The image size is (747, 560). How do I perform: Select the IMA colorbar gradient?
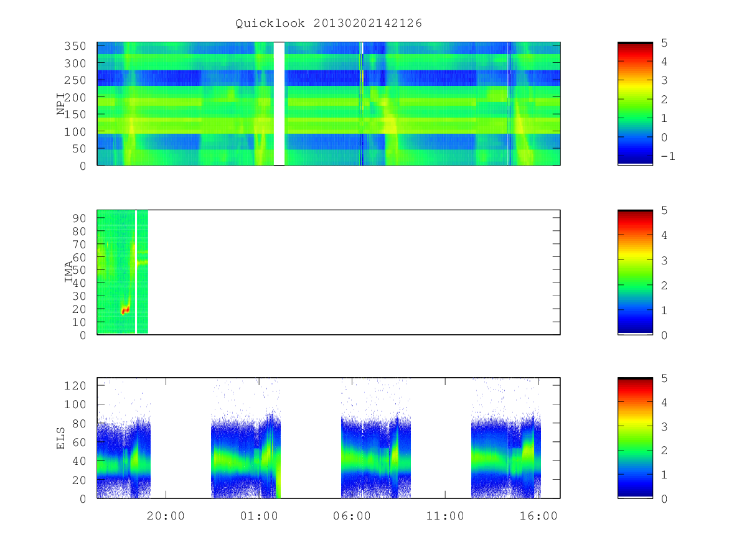tap(635, 272)
